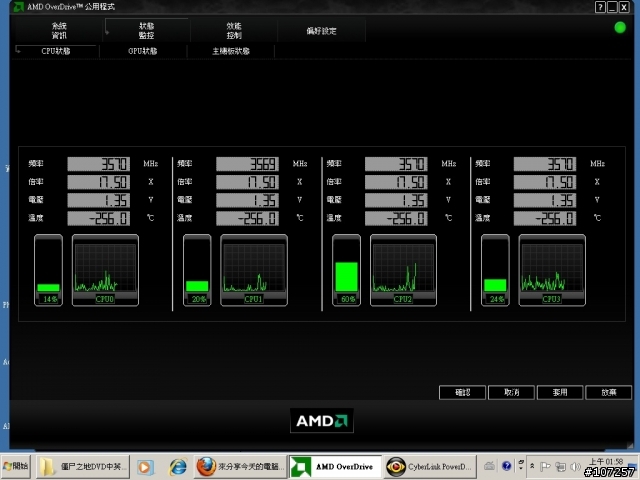Open the 僵尸之地DVD folder taskbar item
The height and width of the screenshot is (480, 640).
pos(83,467)
